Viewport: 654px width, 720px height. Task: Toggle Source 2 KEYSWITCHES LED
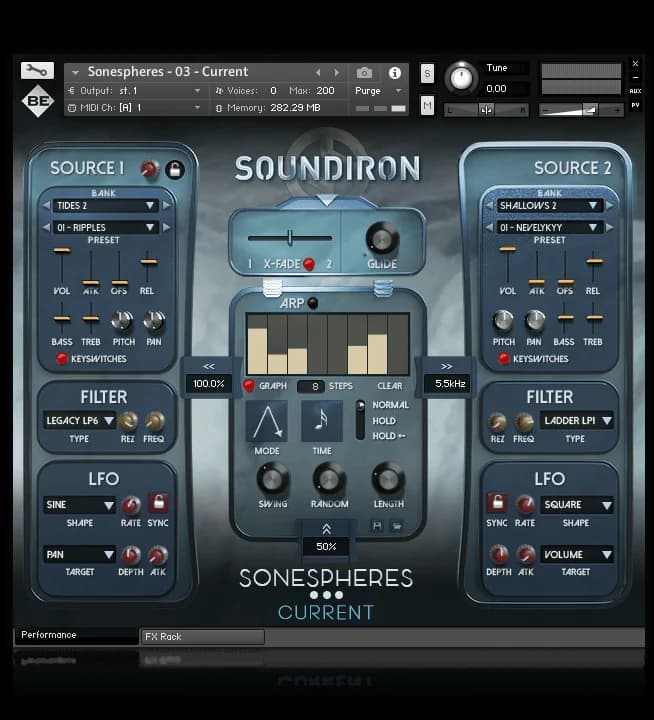click(504, 359)
